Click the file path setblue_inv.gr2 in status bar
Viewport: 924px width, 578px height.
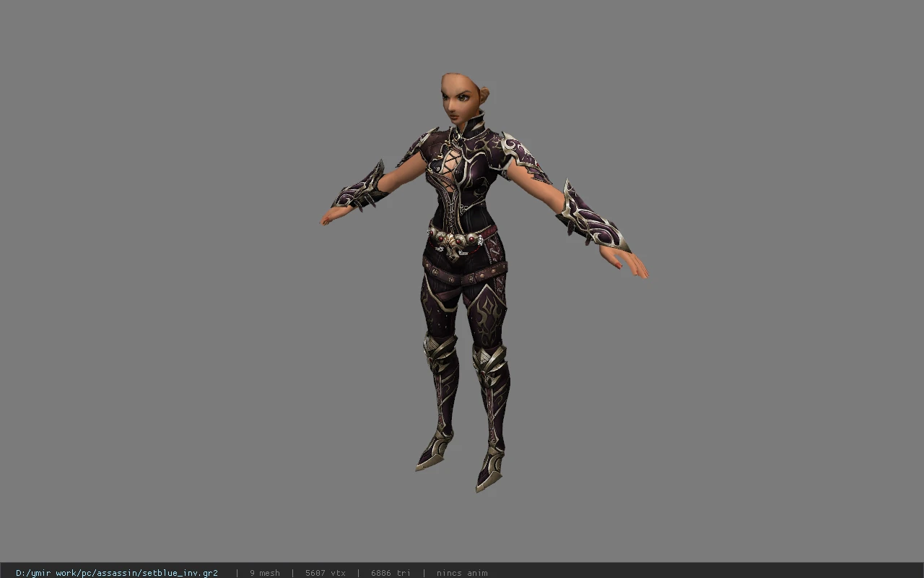117,573
